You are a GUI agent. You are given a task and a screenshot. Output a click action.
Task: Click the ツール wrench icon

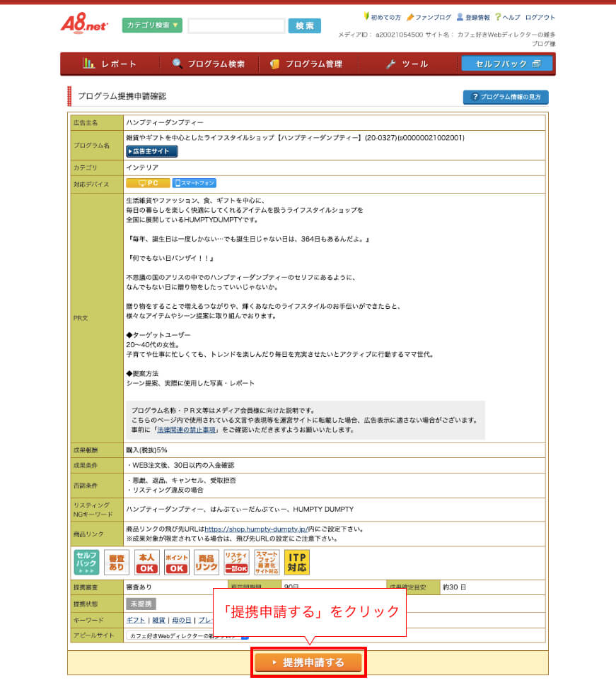click(390, 64)
